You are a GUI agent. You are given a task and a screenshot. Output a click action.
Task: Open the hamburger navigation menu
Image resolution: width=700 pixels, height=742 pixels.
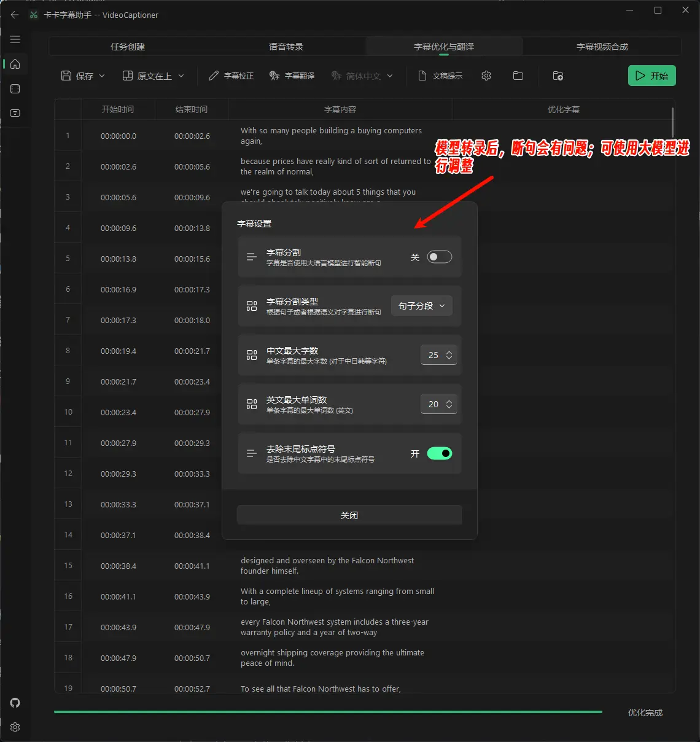pos(15,39)
